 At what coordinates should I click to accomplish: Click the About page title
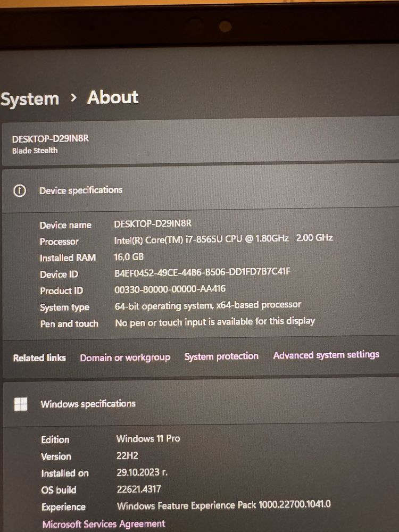pyautogui.click(x=113, y=97)
